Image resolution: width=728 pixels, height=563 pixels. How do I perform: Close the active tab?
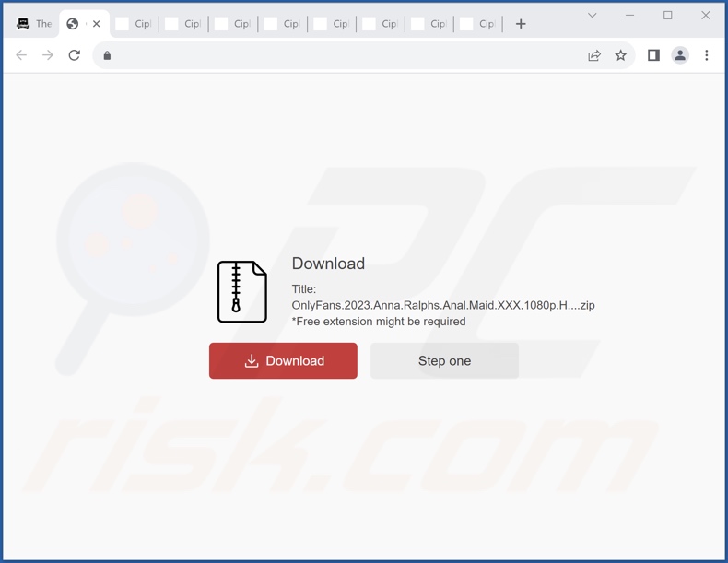point(96,24)
